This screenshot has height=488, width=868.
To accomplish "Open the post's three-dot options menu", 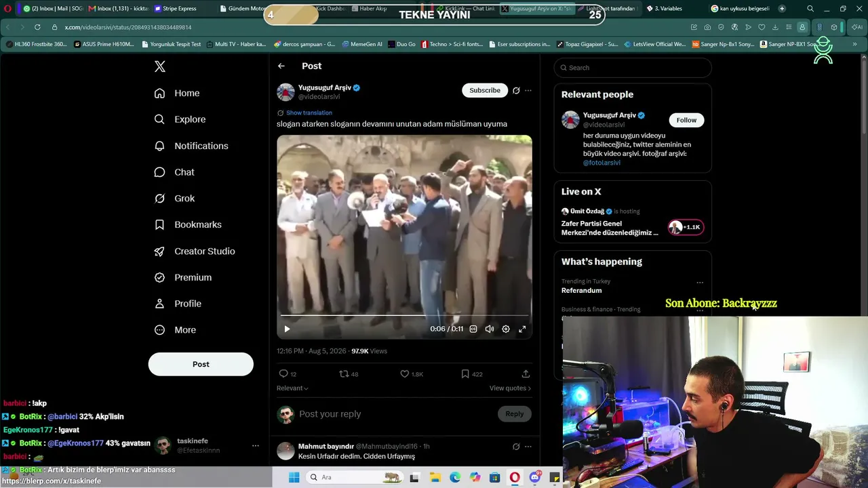I will point(528,90).
